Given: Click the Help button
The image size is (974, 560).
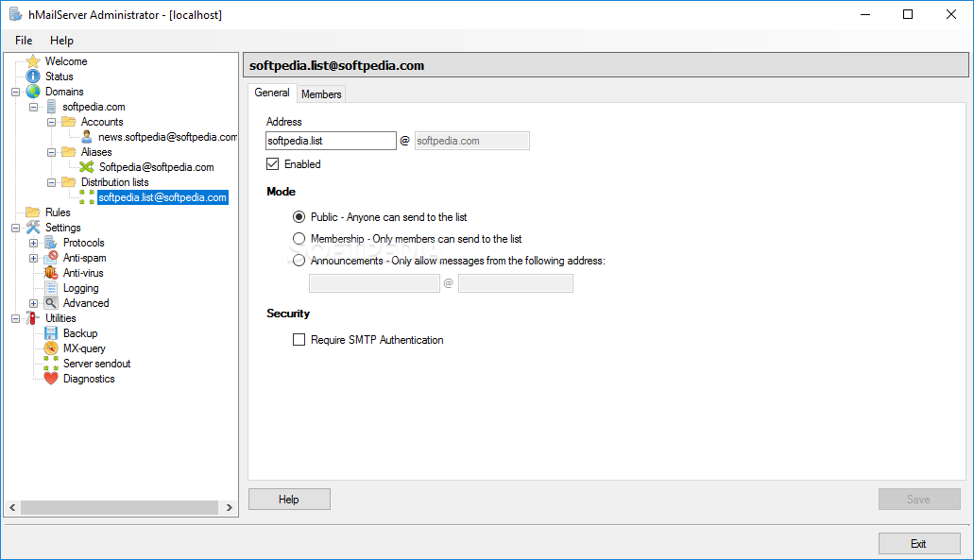Looking at the screenshot, I should coord(289,500).
